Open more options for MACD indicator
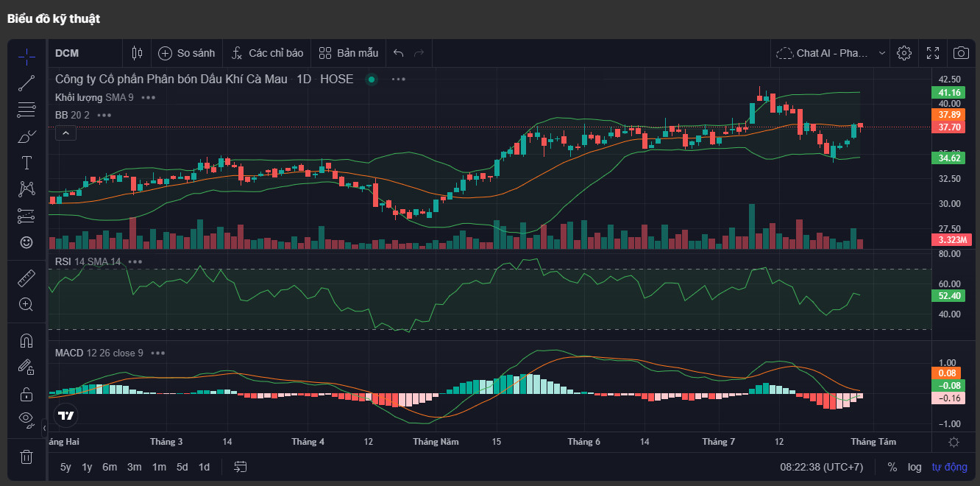980x486 pixels. [x=158, y=353]
